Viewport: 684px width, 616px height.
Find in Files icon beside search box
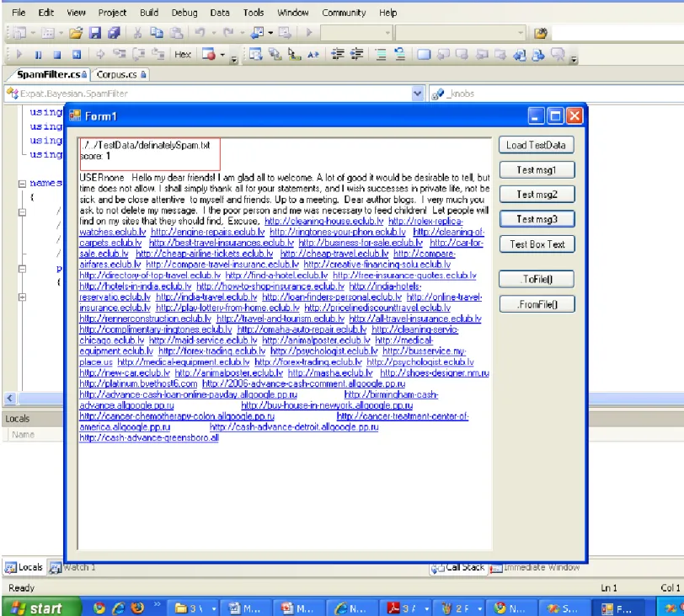[540, 33]
